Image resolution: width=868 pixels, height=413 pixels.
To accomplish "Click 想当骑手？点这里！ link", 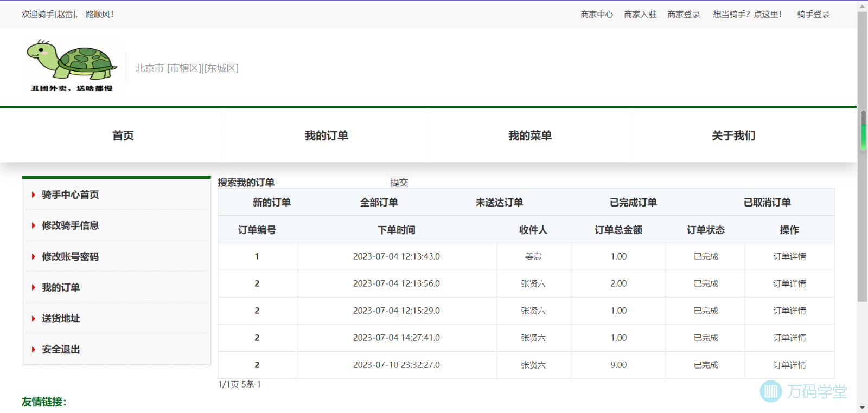I will click(x=748, y=15).
